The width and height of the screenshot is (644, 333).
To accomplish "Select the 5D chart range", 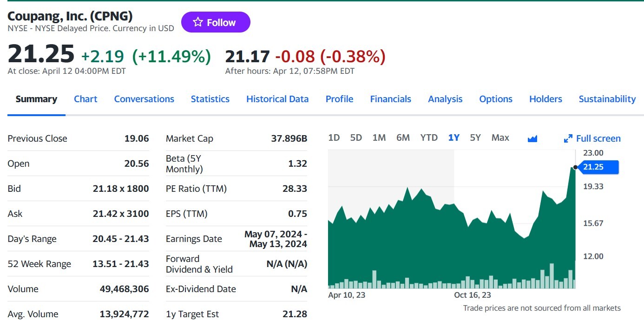I will coord(356,137).
